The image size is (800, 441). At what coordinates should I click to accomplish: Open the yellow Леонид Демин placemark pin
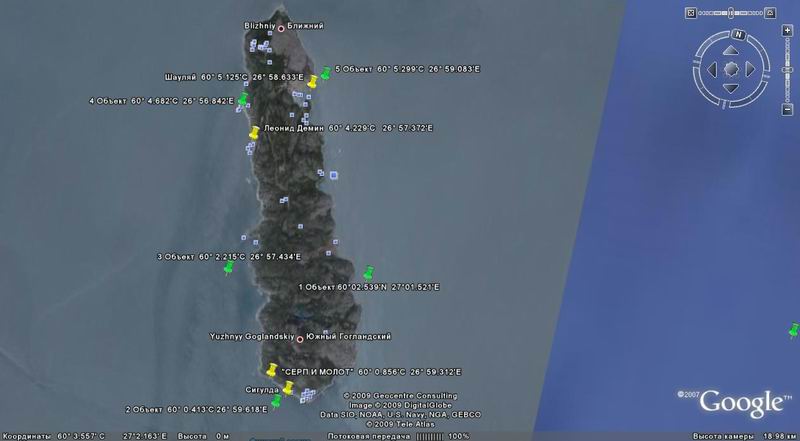click(255, 131)
